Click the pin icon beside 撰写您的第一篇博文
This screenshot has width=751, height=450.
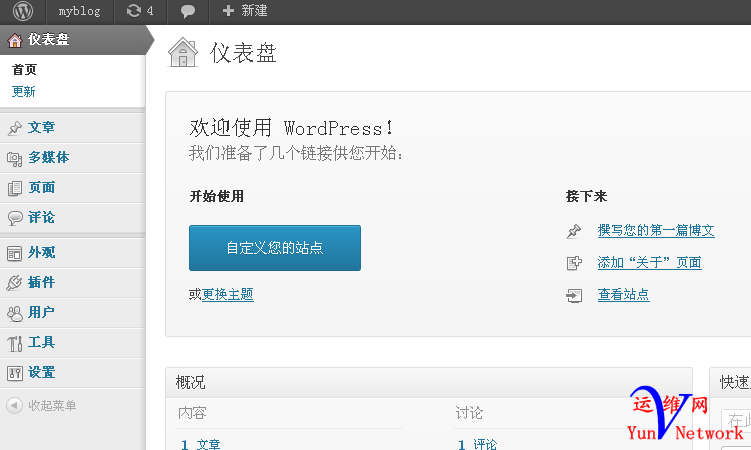(574, 231)
